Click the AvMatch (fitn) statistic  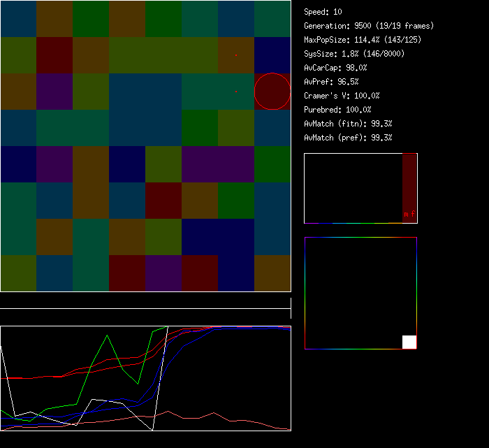click(348, 124)
